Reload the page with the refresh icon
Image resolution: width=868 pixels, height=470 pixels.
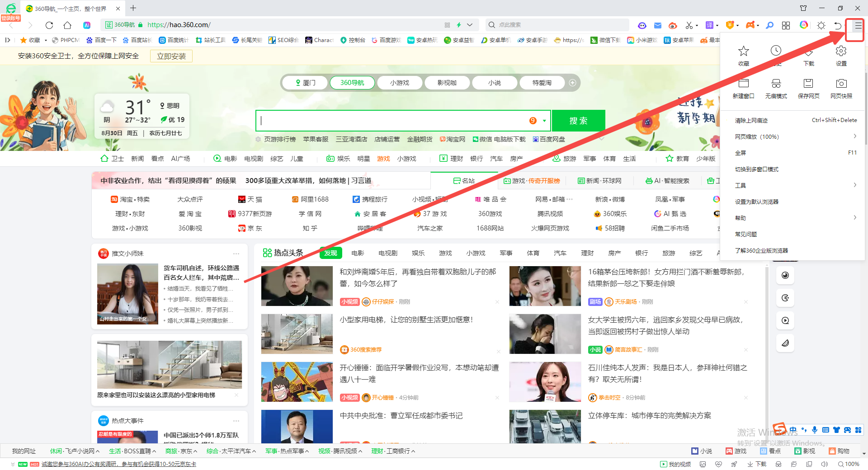point(49,25)
